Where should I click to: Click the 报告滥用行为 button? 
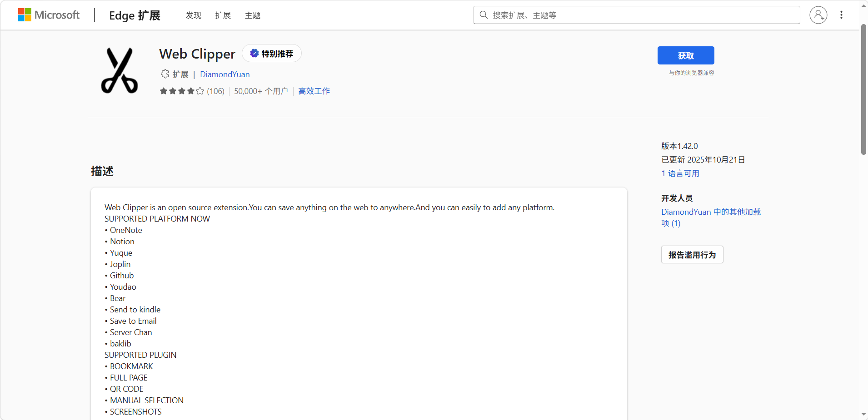tap(692, 255)
